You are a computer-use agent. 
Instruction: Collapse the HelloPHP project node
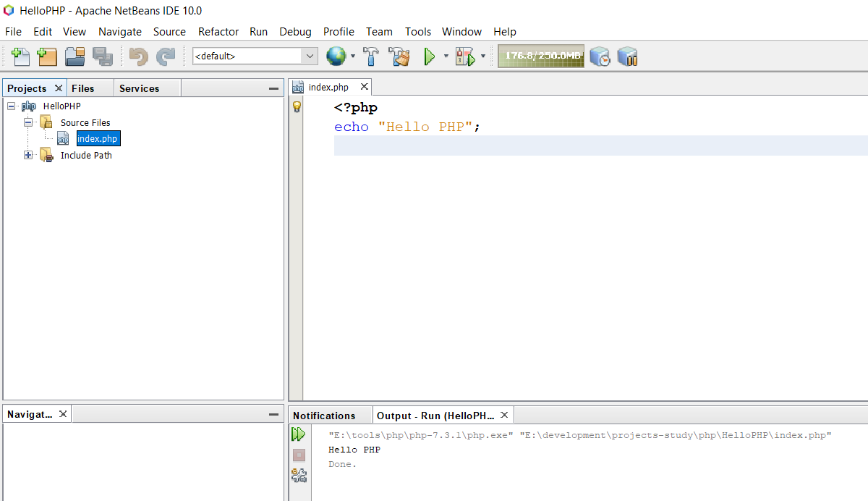click(x=12, y=106)
